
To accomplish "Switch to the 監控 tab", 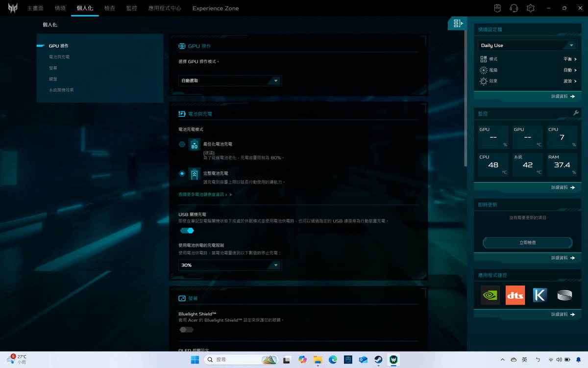I will tap(131, 8).
